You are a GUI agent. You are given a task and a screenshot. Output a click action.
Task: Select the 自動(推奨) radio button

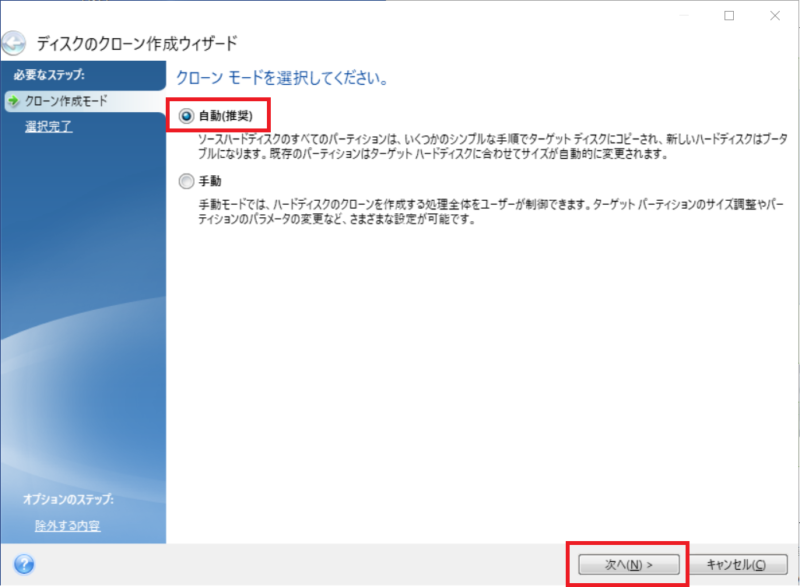[186, 116]
